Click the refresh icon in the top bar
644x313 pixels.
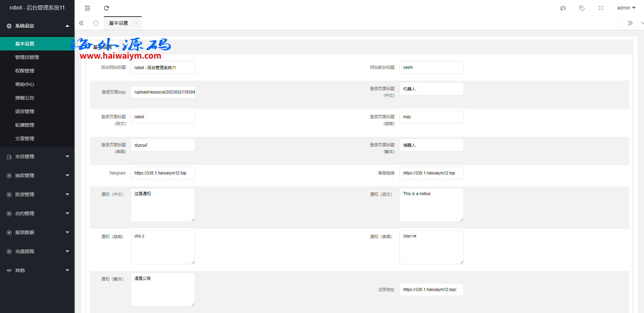click(x=106, y=8)
